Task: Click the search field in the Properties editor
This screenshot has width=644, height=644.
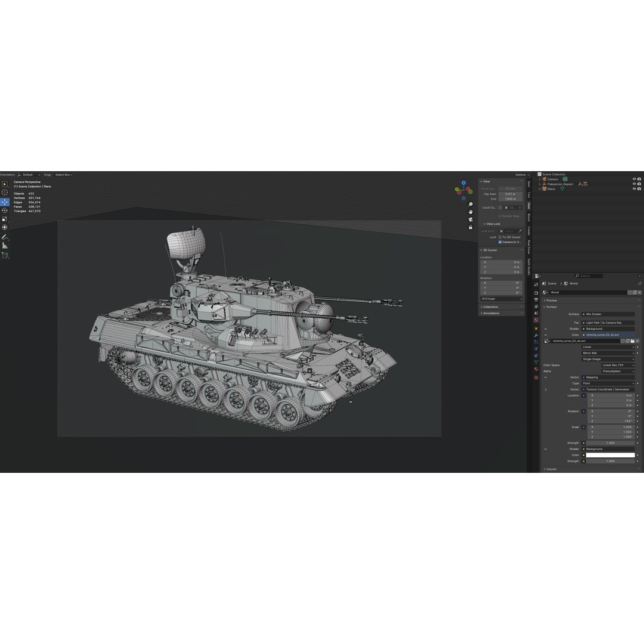Action: click(588, 275)
